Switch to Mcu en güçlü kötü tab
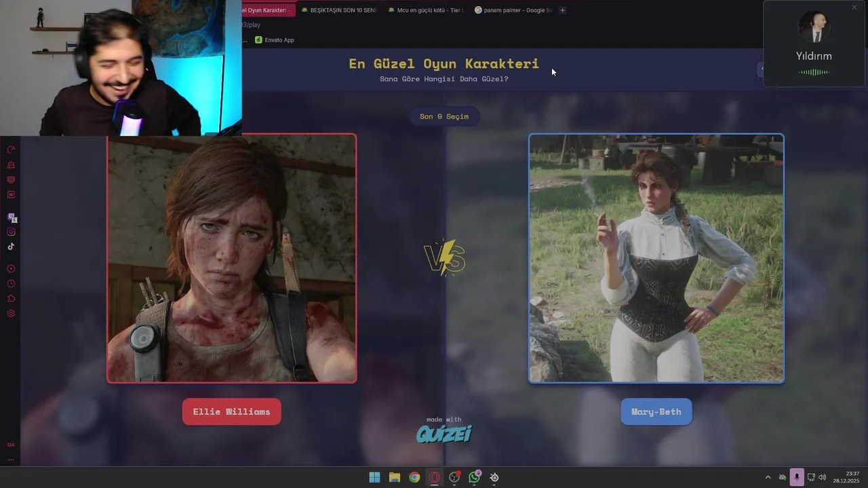 click(x=426, y=10)
